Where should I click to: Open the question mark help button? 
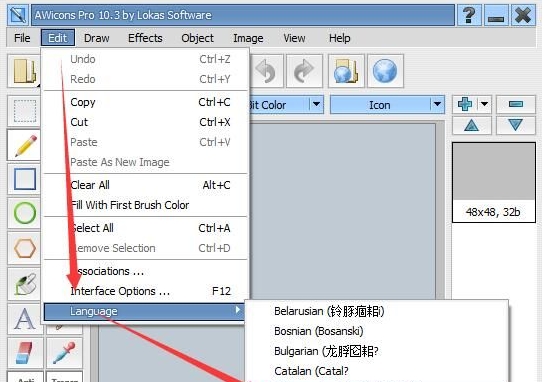tap(469, 15)
